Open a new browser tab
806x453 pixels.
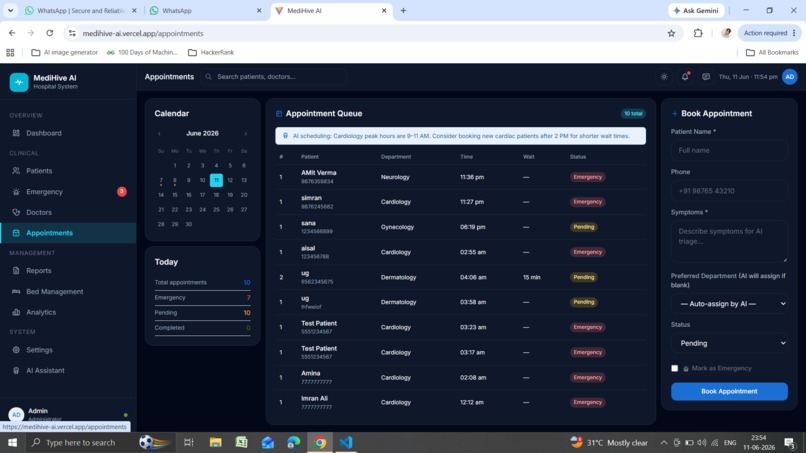point(404,10)
